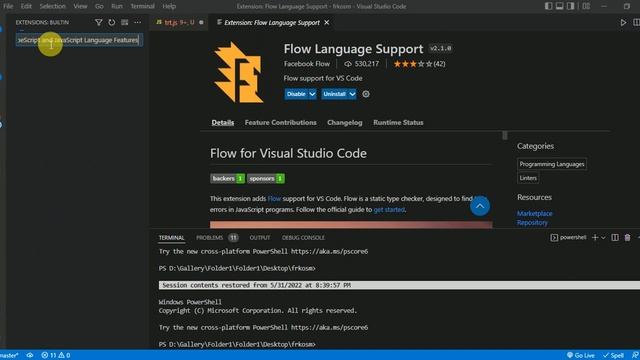Click the Extension: Flow Language Support editor tab
This screenshot has height=360, width=640.
271,22
